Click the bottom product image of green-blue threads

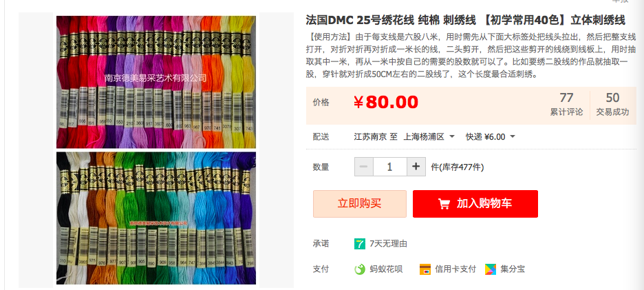156,218
